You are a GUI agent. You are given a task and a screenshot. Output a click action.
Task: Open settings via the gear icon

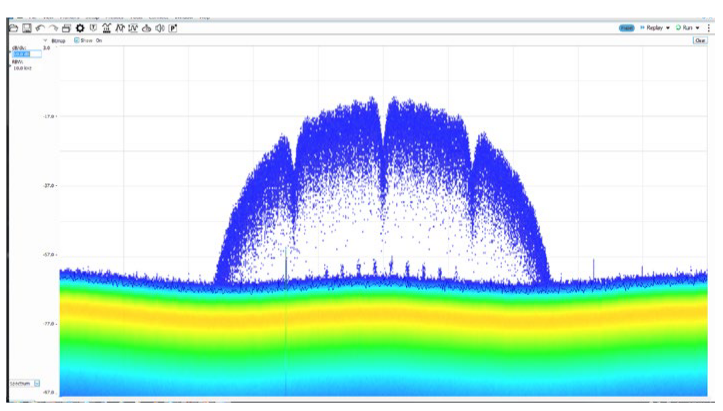79,28
